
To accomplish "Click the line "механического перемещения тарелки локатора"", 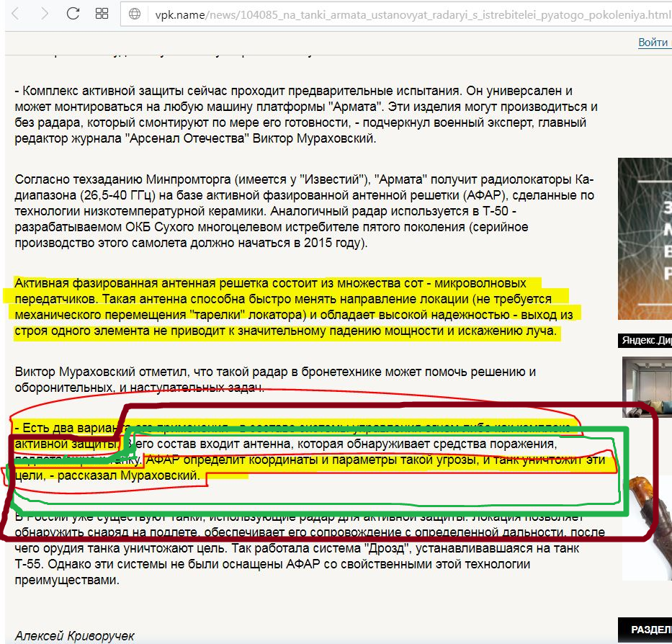I will (x=294, y=315).
